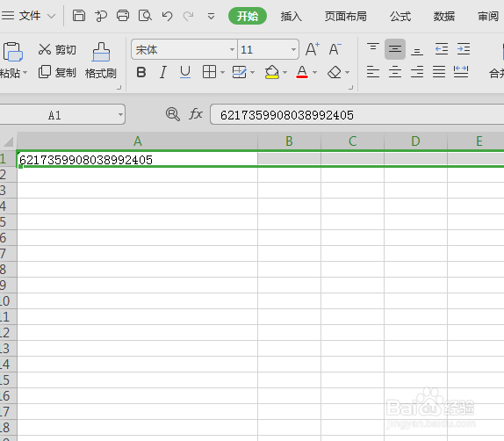Apply yellow fill color bucket
Screen dimensions: 504x441
tap(272, 72)
